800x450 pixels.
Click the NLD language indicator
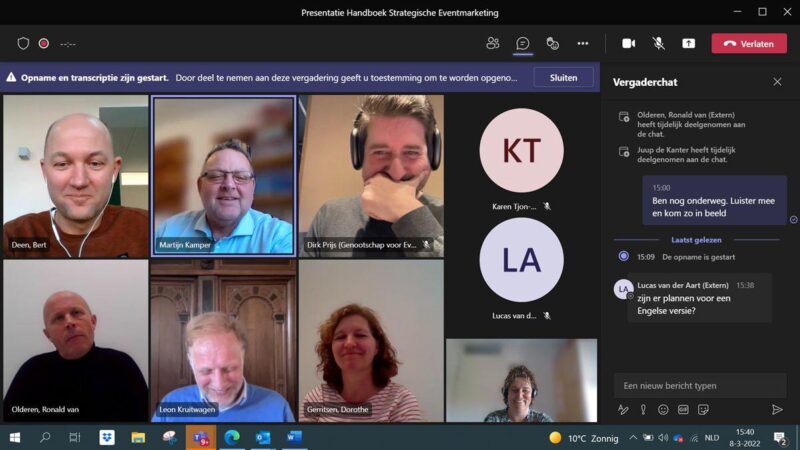pos(712,438)
